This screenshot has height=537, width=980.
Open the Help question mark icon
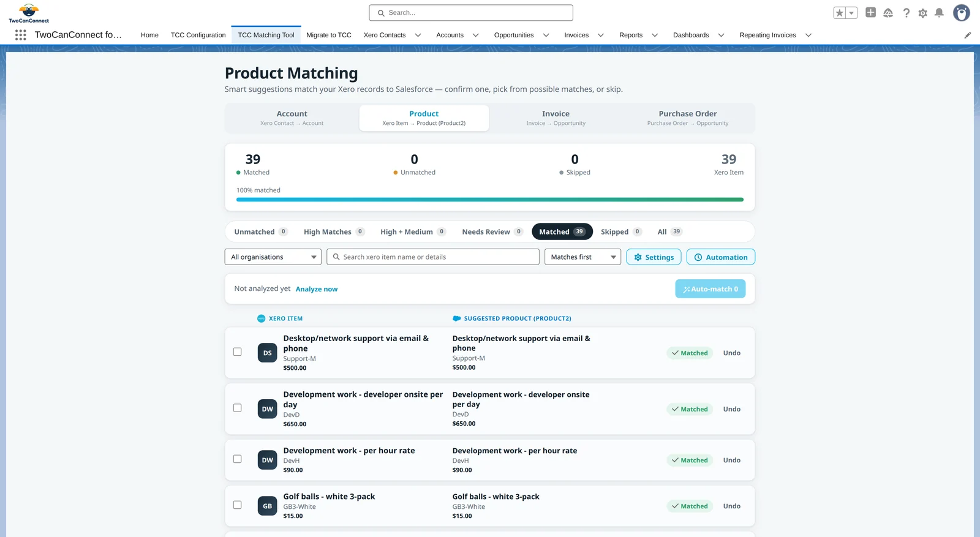[x=907, y=13]
